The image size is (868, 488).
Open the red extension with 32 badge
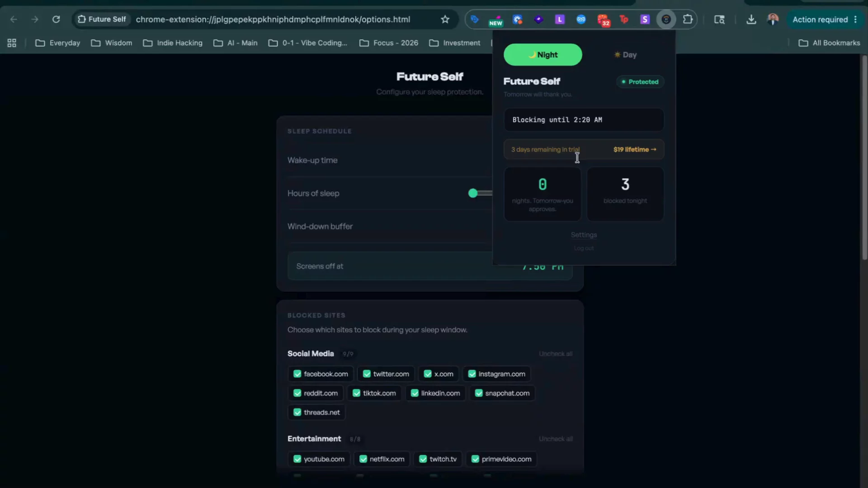(603, 20)
